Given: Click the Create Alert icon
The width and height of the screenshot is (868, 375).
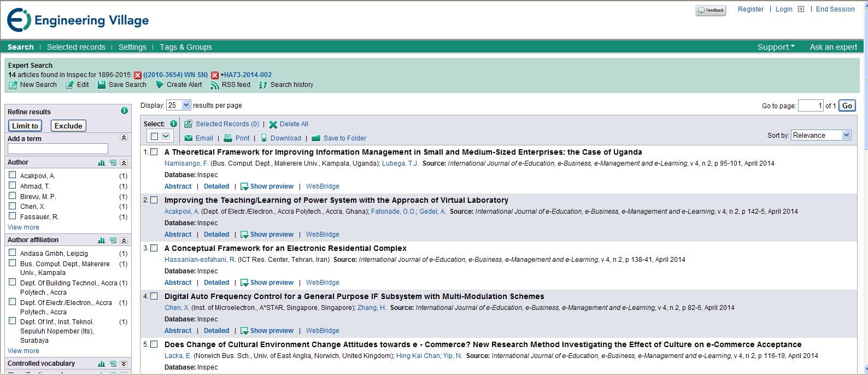Looking at the screenshot, I should coord(160,85).
